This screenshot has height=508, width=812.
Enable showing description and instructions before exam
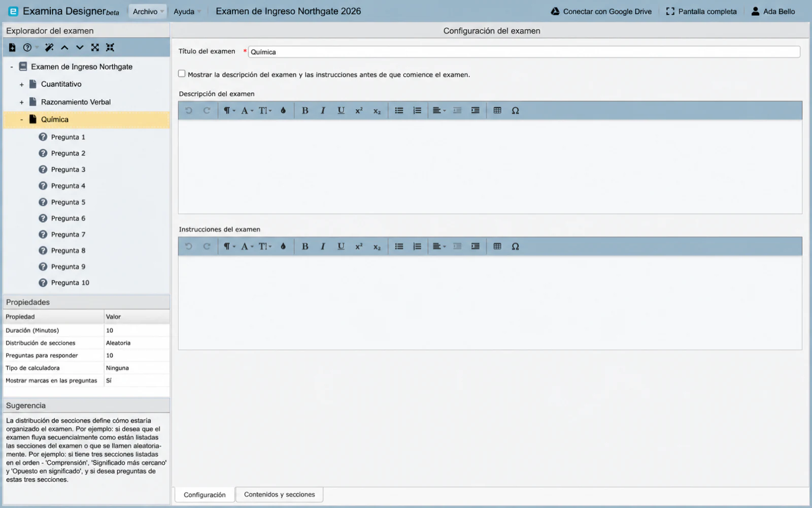click(182, 74)
